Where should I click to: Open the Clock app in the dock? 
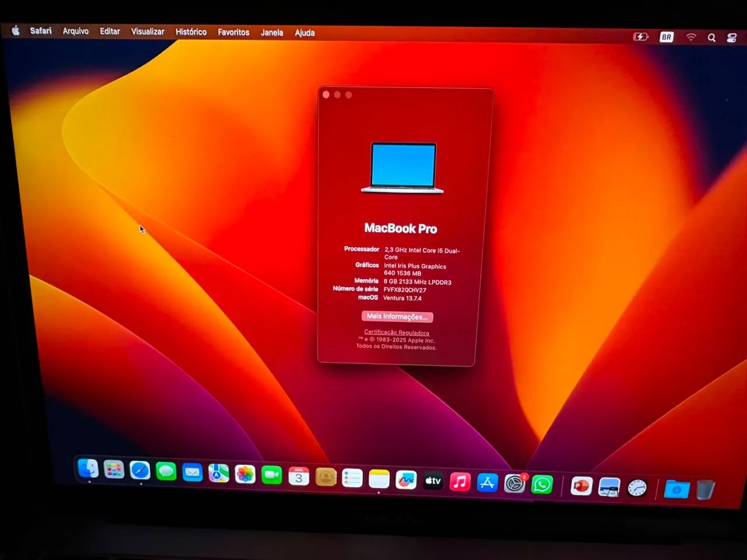637,488
